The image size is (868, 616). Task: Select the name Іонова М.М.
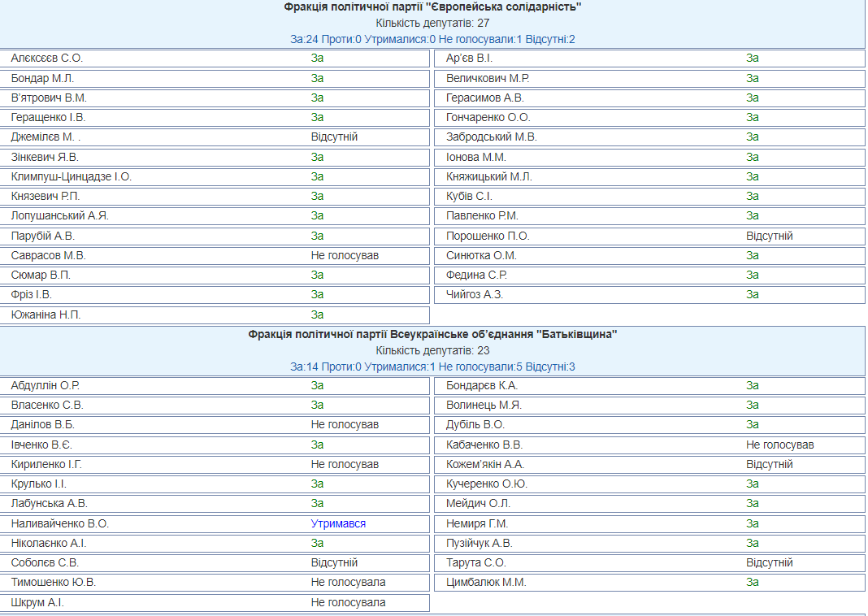tap(476, 157)
